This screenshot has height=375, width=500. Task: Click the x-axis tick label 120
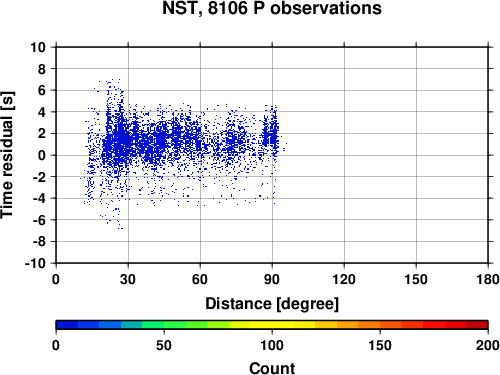[x=344, y=279]
